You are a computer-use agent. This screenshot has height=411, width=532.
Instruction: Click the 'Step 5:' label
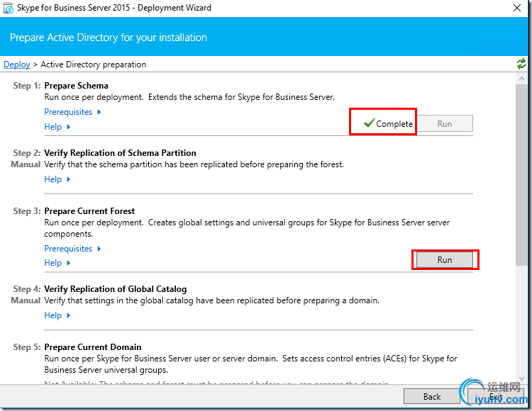click(27, 347)
